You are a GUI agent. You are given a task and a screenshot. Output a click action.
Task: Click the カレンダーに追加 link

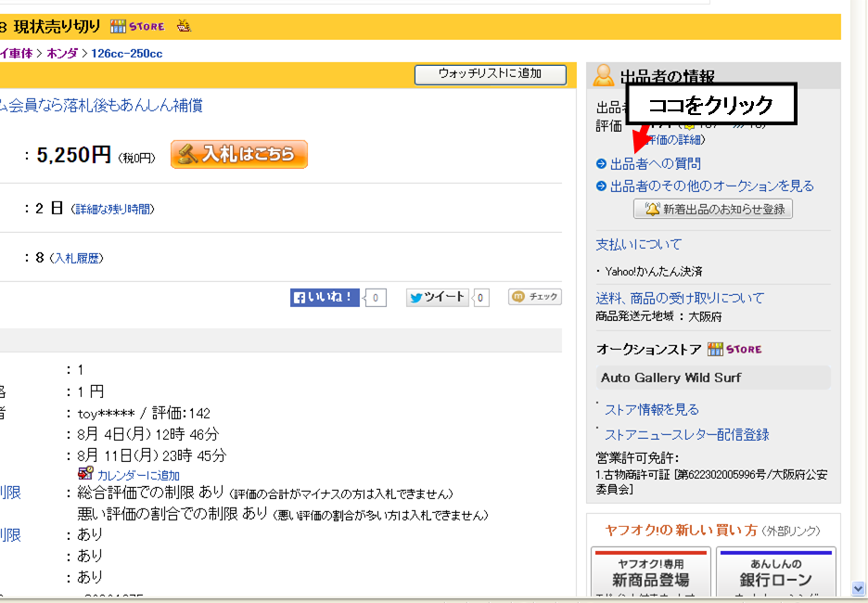[x=138, y=476]
